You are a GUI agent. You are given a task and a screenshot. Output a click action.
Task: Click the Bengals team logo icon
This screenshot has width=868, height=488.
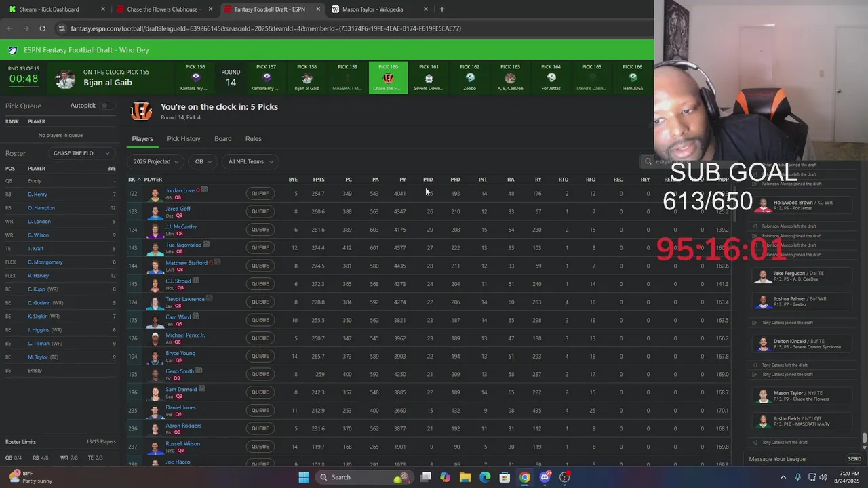(x=141, y=111)
